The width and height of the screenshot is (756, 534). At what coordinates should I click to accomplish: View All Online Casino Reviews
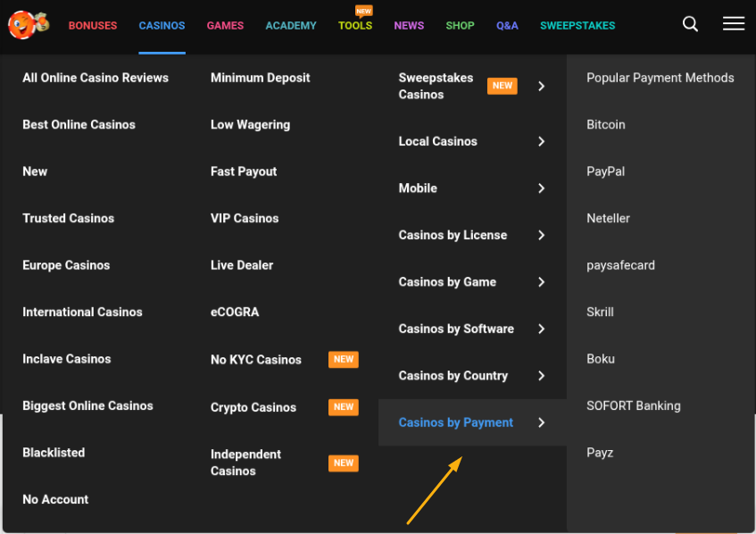pyautogui.click(x=95, y=78)
